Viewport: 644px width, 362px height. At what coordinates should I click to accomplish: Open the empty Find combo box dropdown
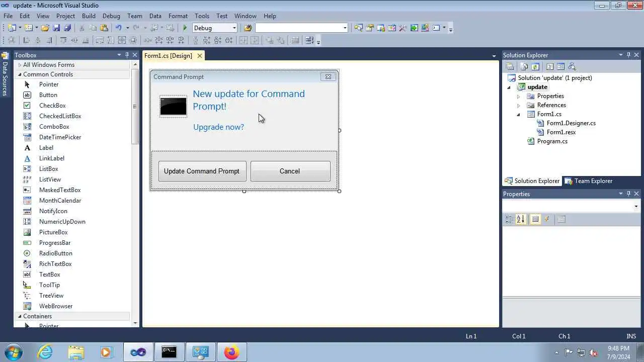pyautogui.click(x=345, y=28)
